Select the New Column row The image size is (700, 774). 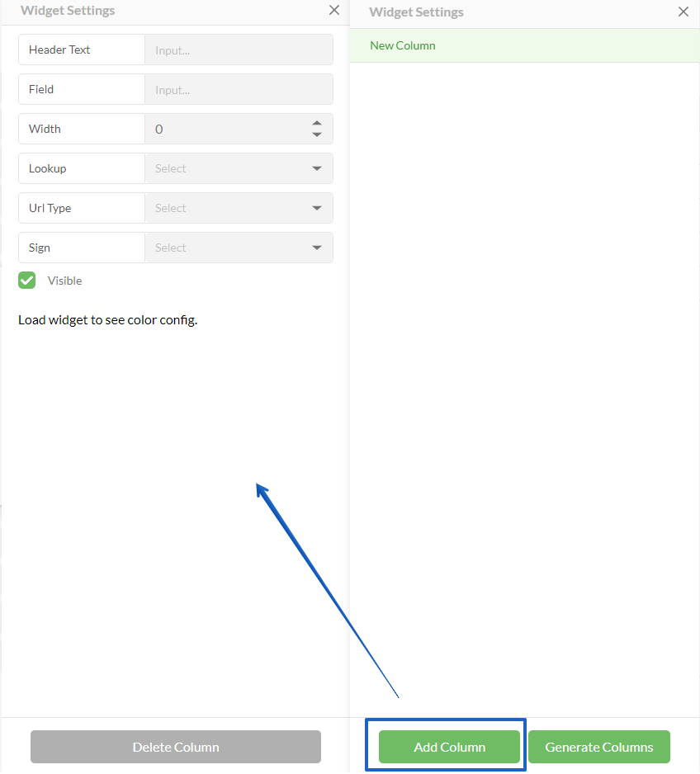pyautogui.click(x=524, y=45)
